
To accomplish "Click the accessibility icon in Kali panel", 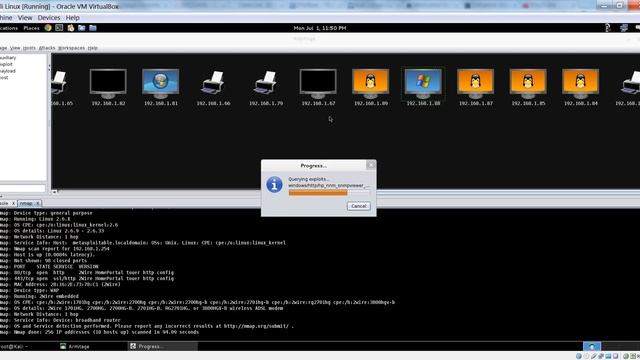I will click(607, 28).
